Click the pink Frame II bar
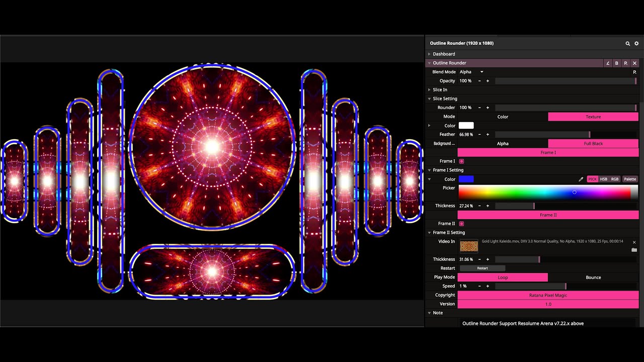 coord(548,215)
